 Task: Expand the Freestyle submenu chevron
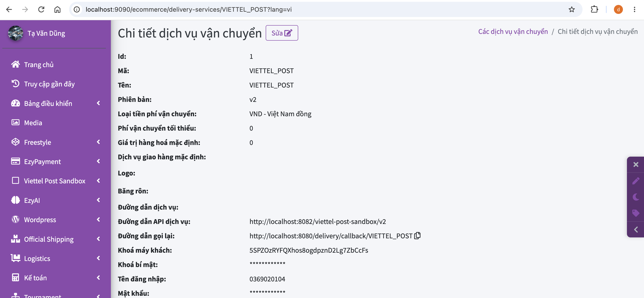[x=99, y=142]
